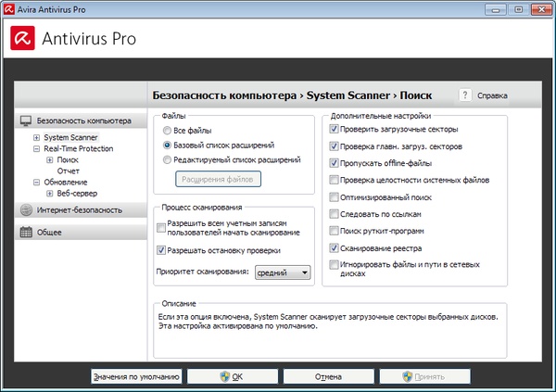Uncheck Проверить загрузочные секторы

click(335, 130)
